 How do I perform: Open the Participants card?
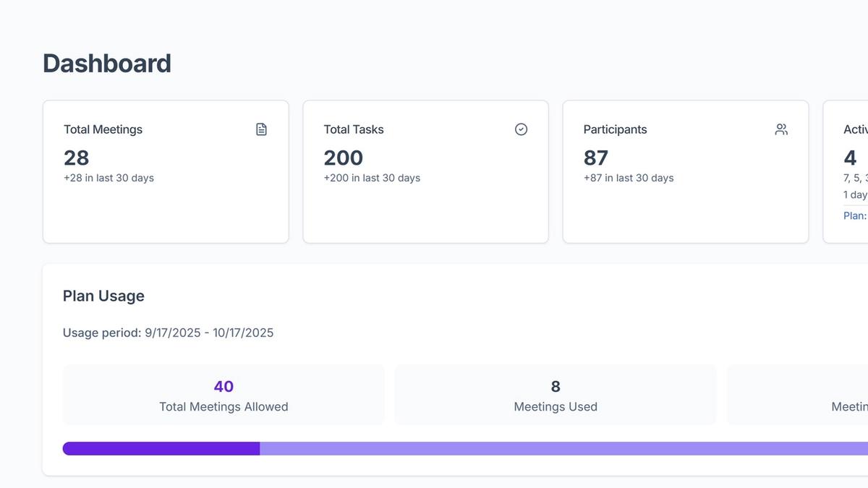[x=686, y=172]
